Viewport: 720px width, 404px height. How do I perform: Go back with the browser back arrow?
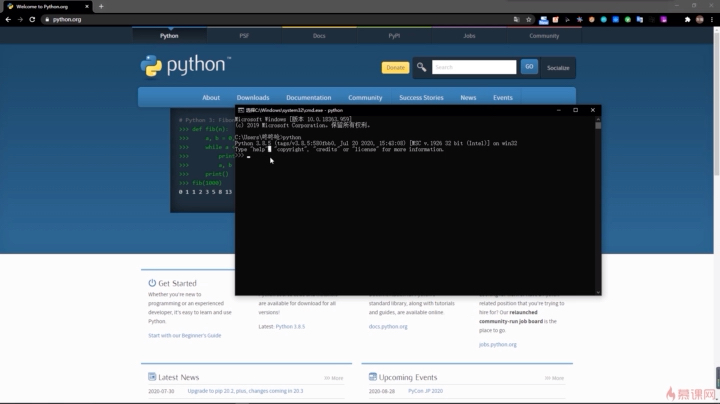point(8,19)
